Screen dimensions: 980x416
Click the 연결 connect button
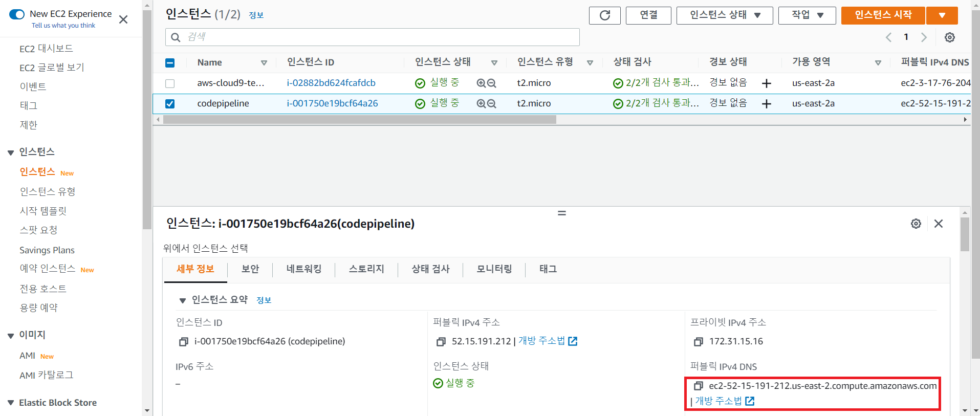pos(648,15)
